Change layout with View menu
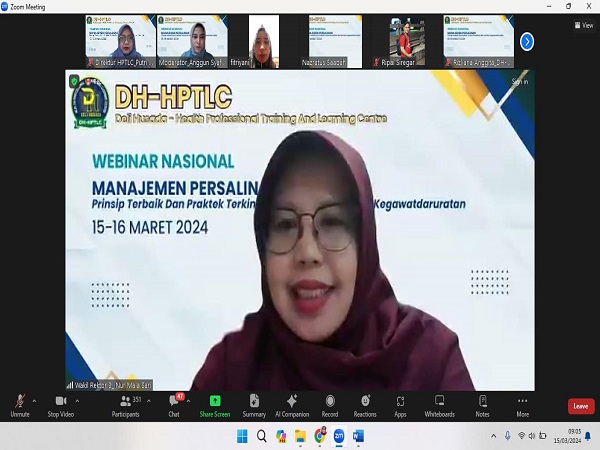The width and height of the screenshot is (600, 450). [584, 25]
